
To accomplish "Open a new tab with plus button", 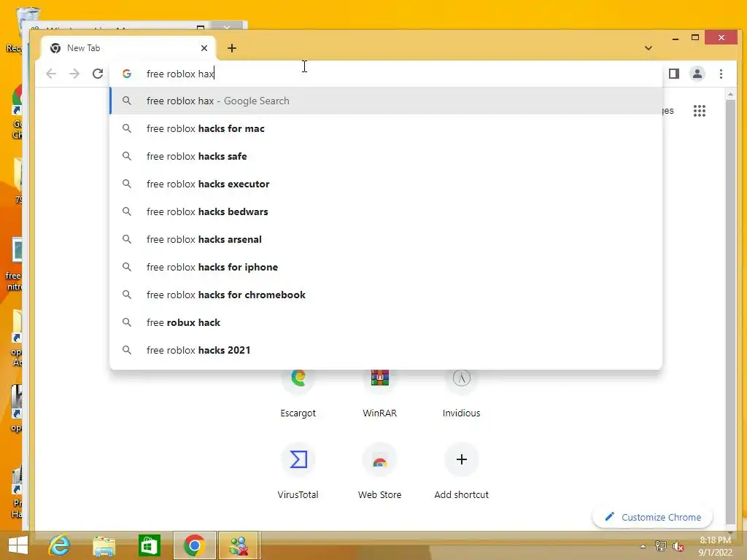I will [231, 48].
